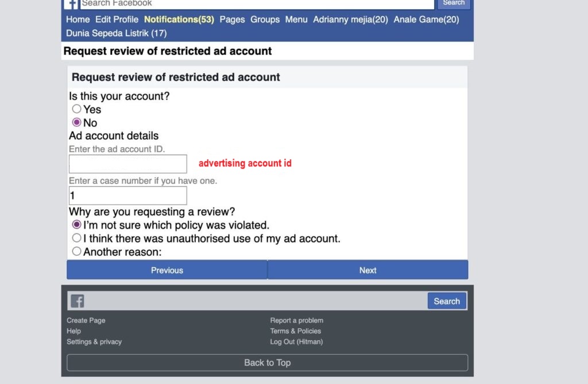The height and width of the screenshot is (384, 588).
Task: Click the 'Is this your account?' question
Action: tap(119, 96)
